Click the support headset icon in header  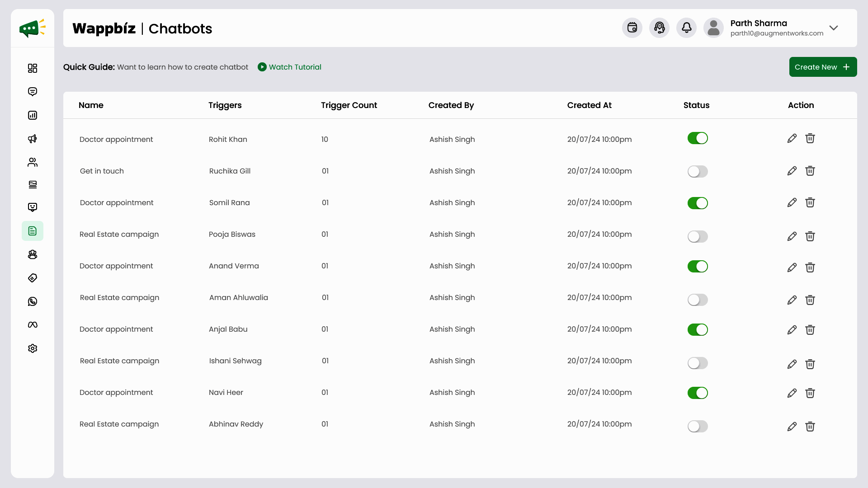point(659,28)
